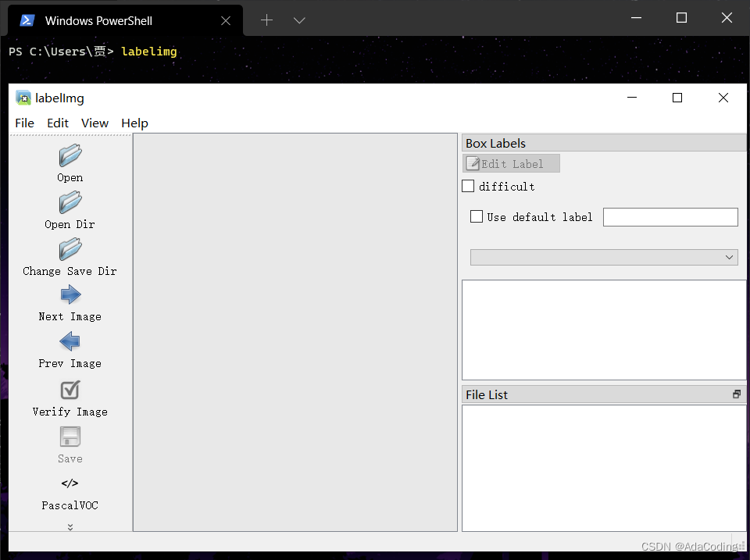Click the PowerShell icon in the tab

pos(27,20)
